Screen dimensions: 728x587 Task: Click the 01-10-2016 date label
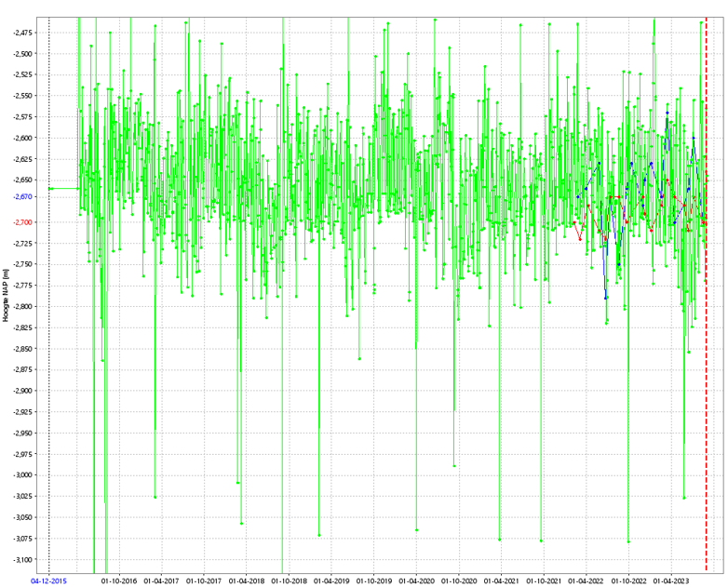(119, 580)
